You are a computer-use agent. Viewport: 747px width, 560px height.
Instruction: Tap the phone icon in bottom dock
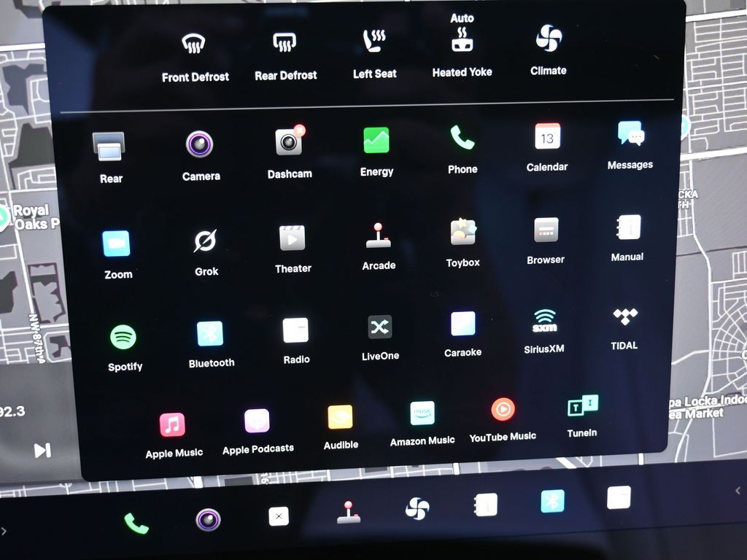pos(136,523)
